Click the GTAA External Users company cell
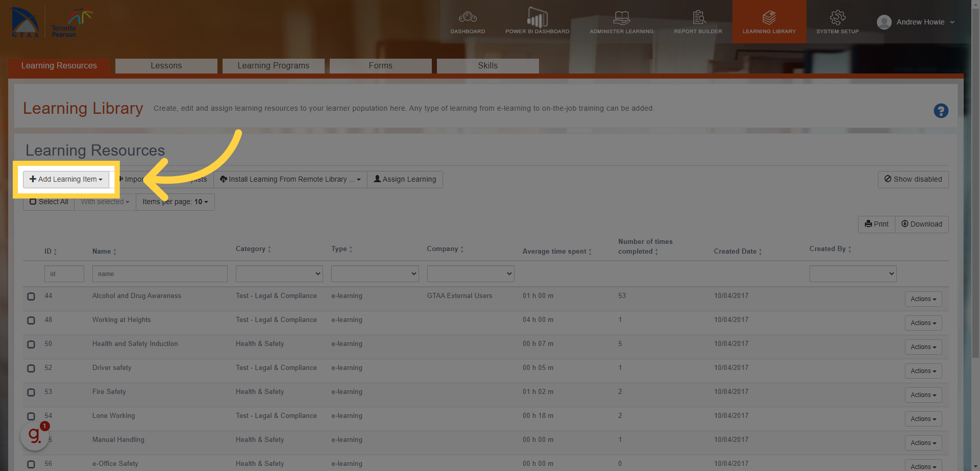The height and width of the screenshot is (471, 980). point(459,296)
